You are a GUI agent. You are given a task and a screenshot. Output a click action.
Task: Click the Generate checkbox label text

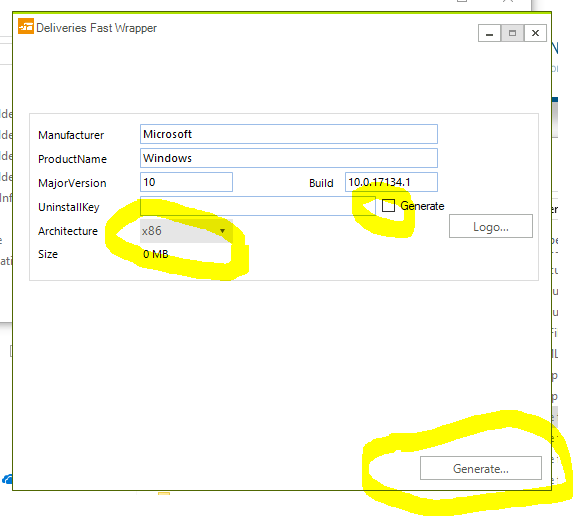coord(422,206)
